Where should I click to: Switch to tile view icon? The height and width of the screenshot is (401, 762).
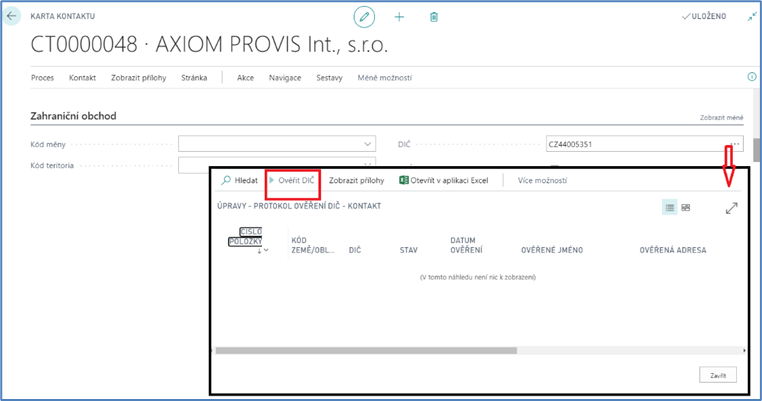[686, 207]
